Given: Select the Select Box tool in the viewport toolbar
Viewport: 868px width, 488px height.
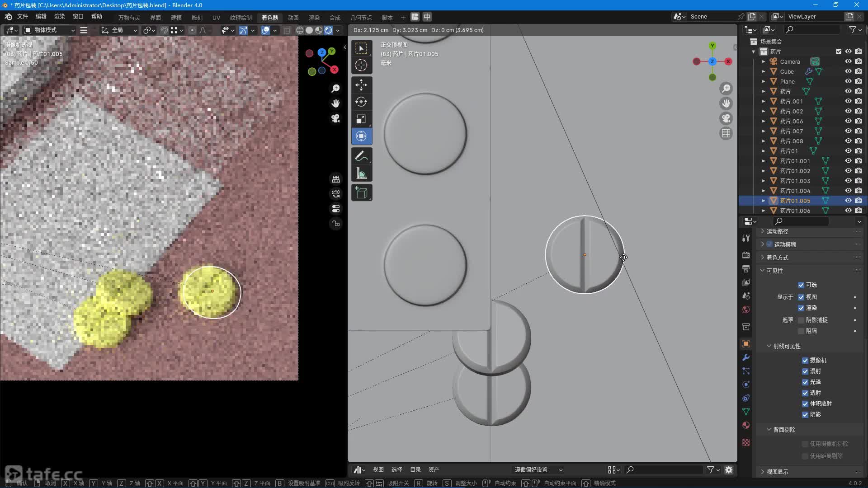Looking at the screenshot, I should pos(361,48).
